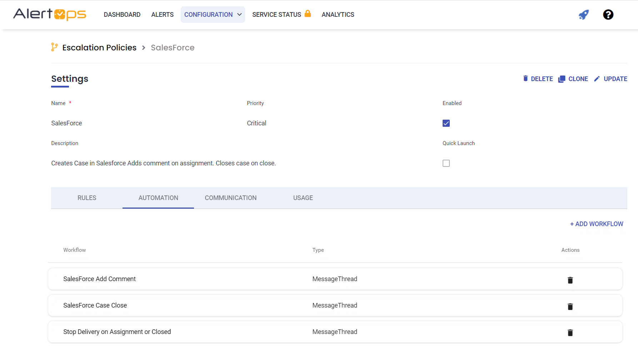Click the policy description text
The image size is (638, 364).
[164, 163]
